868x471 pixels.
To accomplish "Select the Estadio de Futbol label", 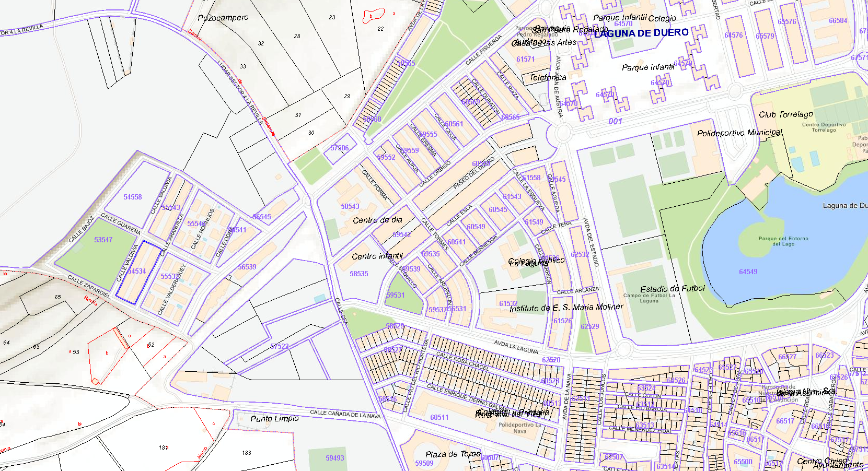I will pyautogui.click(x=673, y=289).
